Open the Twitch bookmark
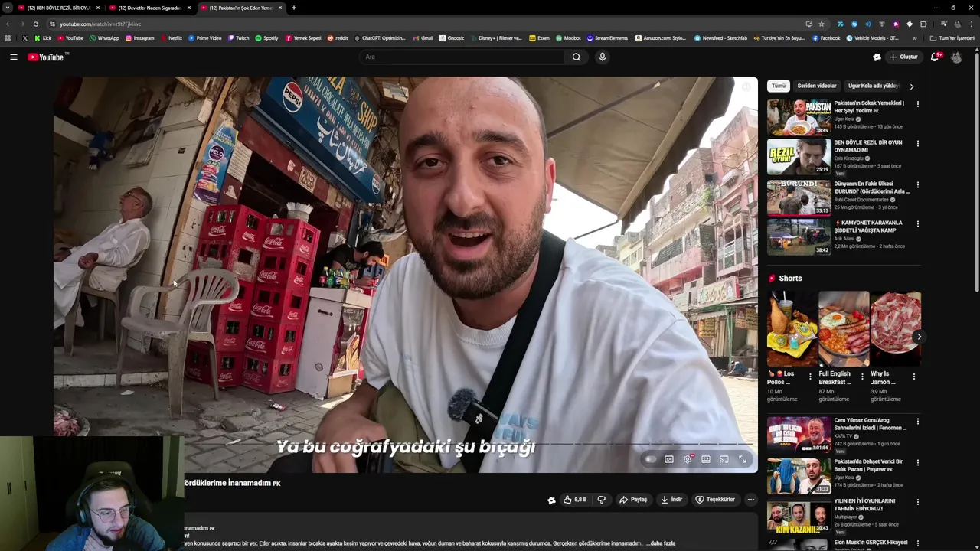The height and width of the screenshot is (551, 980). pyautogui.click(x=238, y=37)
